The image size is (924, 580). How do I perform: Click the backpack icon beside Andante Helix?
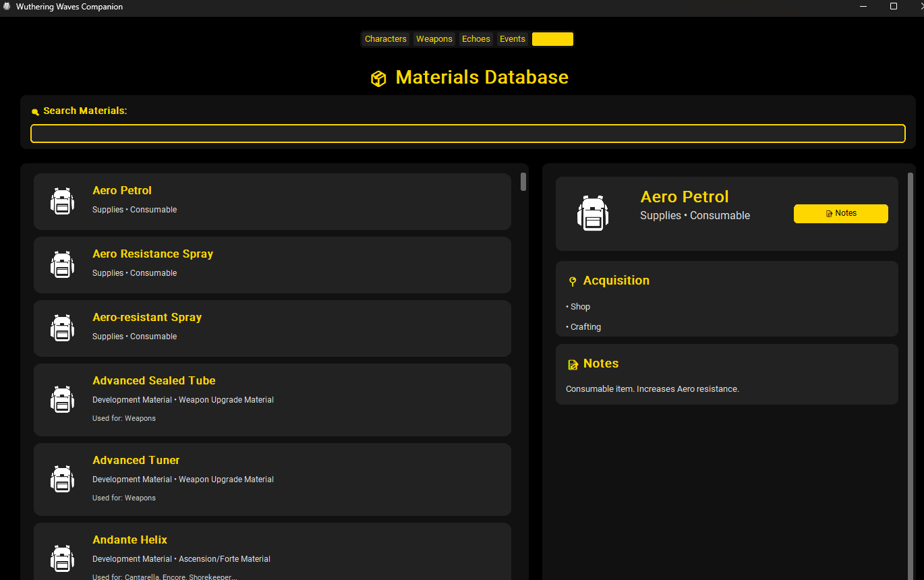click(x=62, y=558)
